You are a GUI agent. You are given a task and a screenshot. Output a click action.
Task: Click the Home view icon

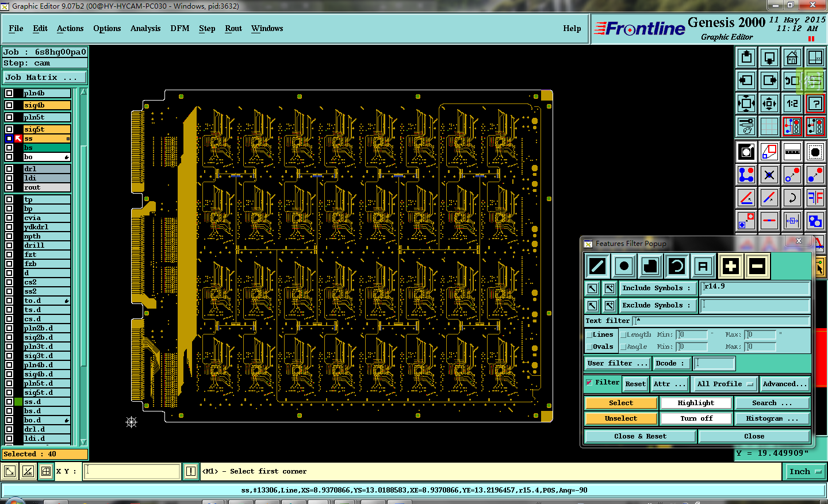(x=792, y=57)
